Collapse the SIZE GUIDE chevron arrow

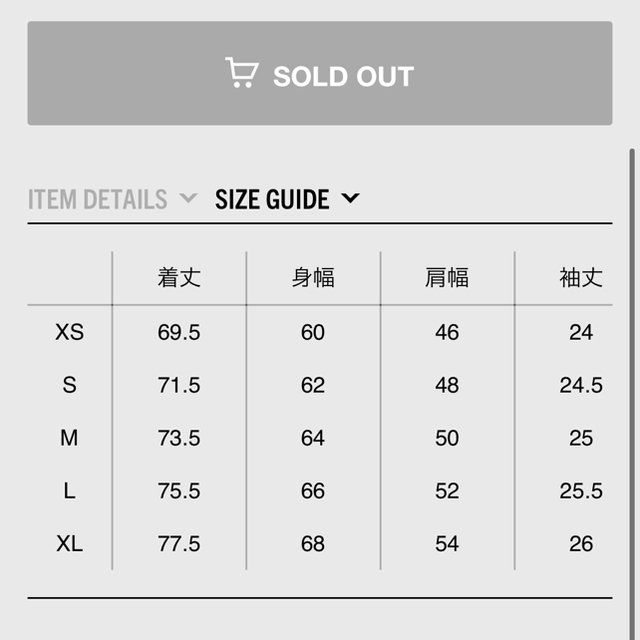click(350, 198)
